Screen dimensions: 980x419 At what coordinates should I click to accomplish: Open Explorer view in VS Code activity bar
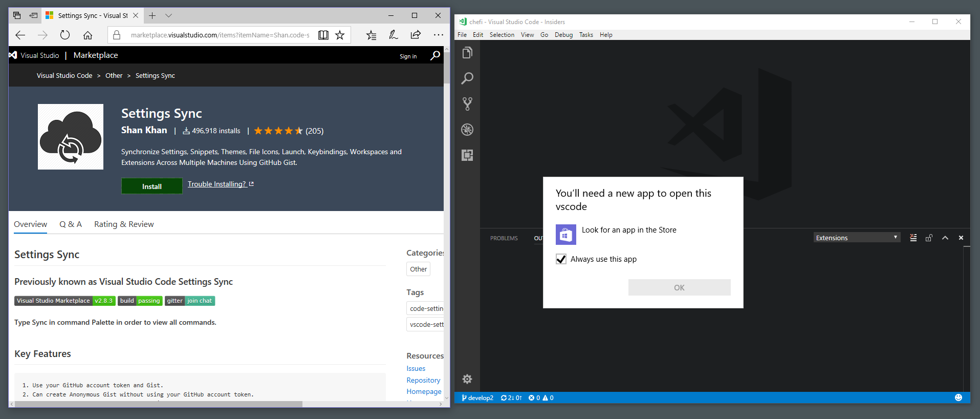(467, 53)
